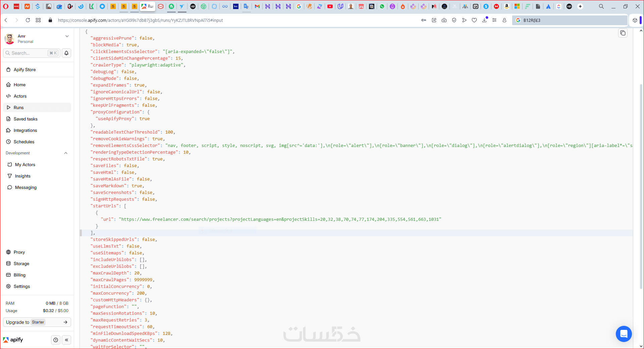Screen dimensions: 644x349
Task: Reload the page in the browser
Action: click(28, 20)
